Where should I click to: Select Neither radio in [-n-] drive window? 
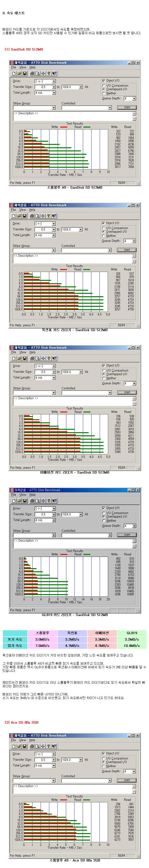coord(104,378)
